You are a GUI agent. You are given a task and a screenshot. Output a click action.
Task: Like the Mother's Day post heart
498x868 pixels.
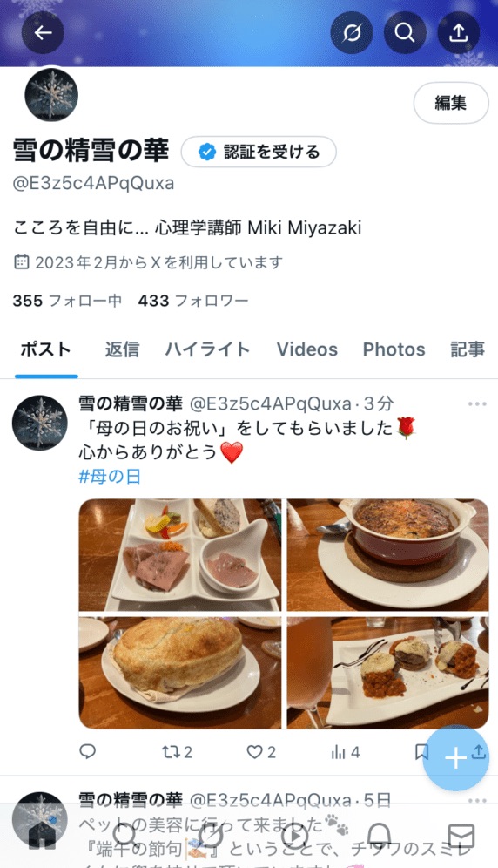[260, 752]
